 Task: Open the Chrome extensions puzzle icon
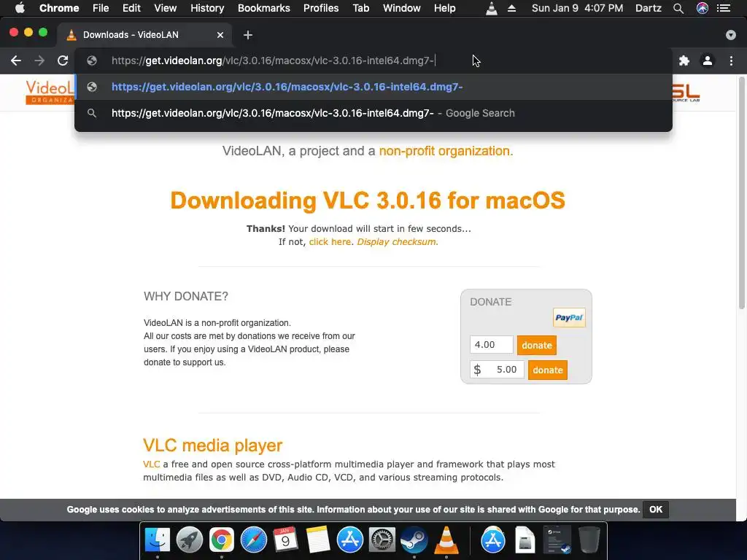coord(684,61)
